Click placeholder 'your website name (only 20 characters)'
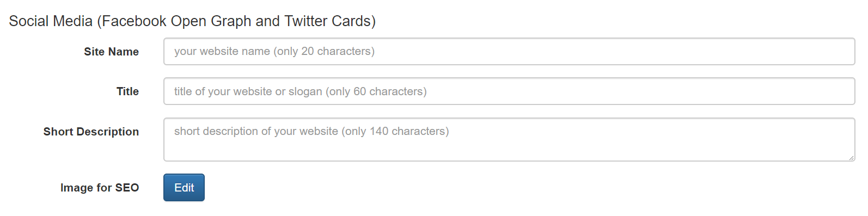868x216 pixels. (x=274, y=51)
